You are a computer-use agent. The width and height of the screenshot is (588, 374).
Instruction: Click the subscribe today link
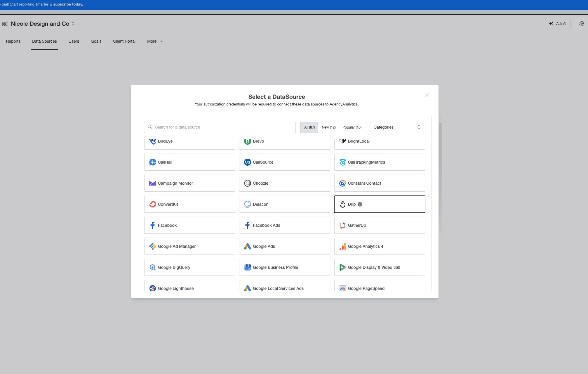tap(68, 4)
